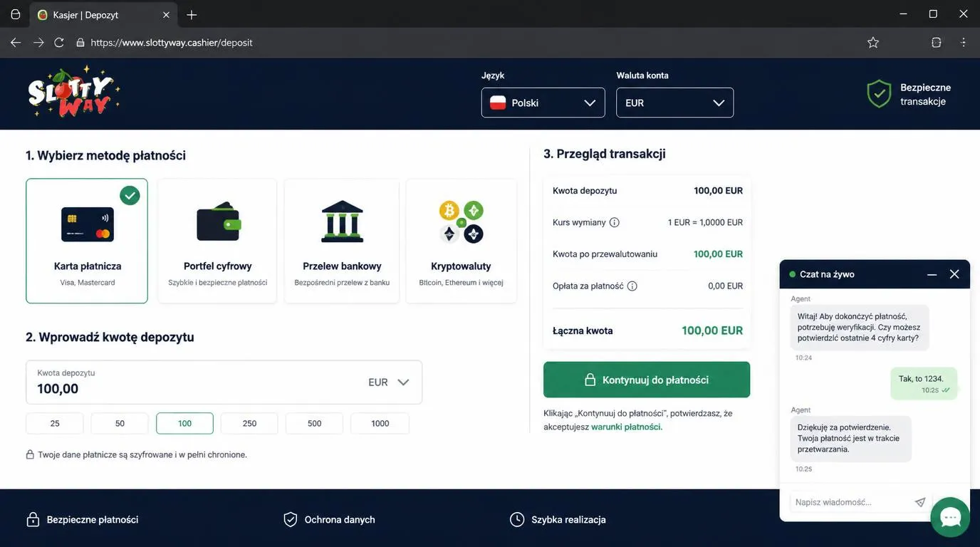The image size is (980, 547).
Task: Send the chat message with arrow icon
Action: point(920,502)
